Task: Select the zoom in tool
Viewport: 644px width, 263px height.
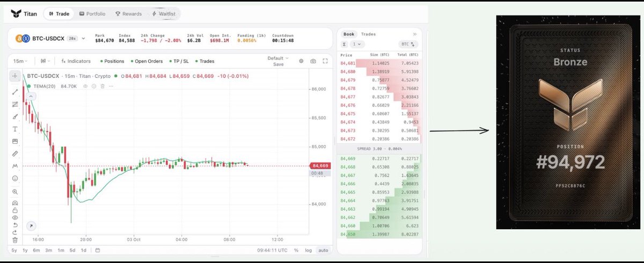Action: 15,192
